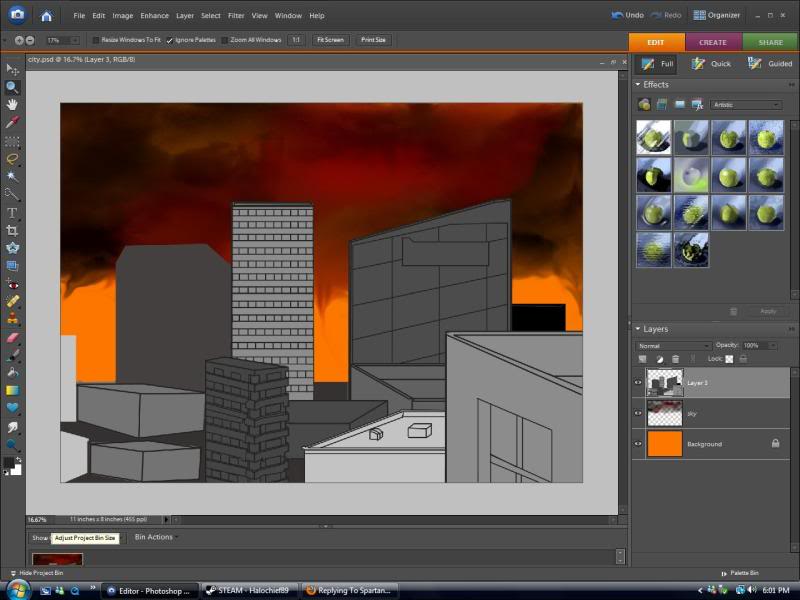The width and height of the screenshot is (800, 600).
Task: Show Filters in the Effects palette
Action: (644, 105)
